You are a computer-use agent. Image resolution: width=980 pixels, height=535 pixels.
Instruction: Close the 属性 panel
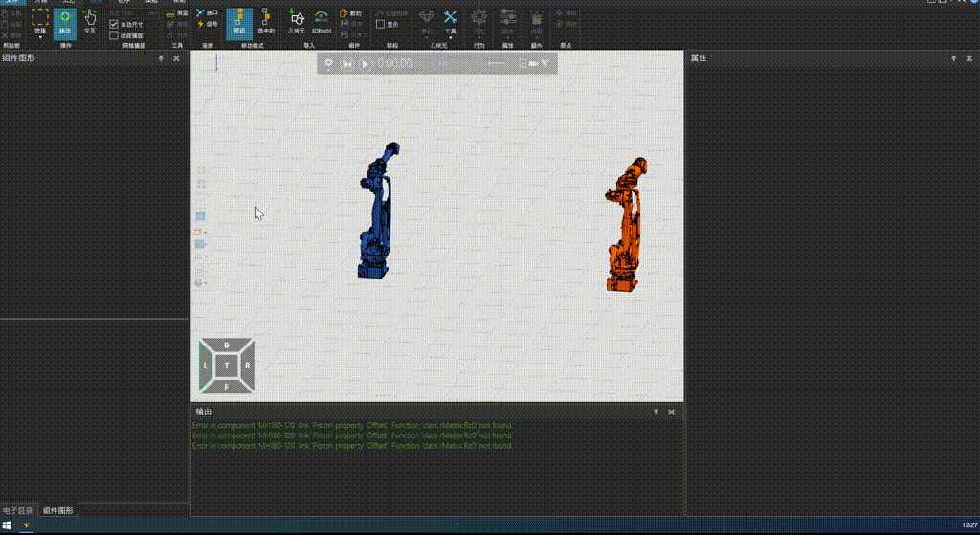pyautogui.click(x=969, y=58)
